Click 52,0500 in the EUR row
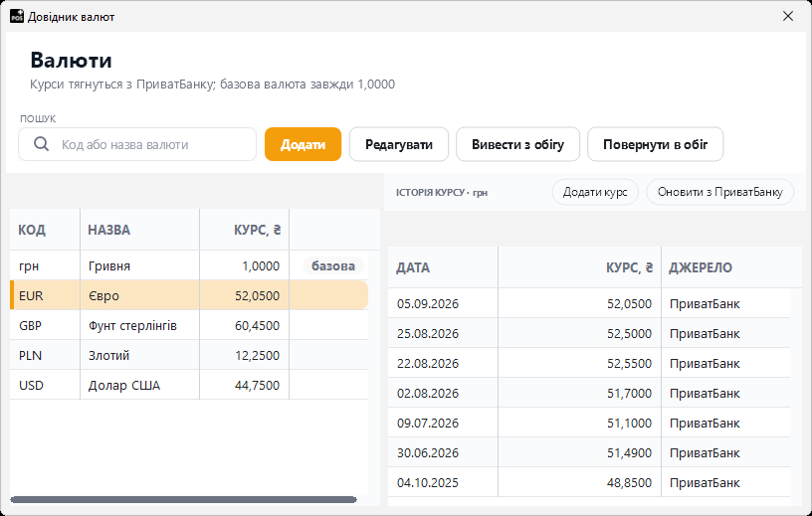 [257, 295]
